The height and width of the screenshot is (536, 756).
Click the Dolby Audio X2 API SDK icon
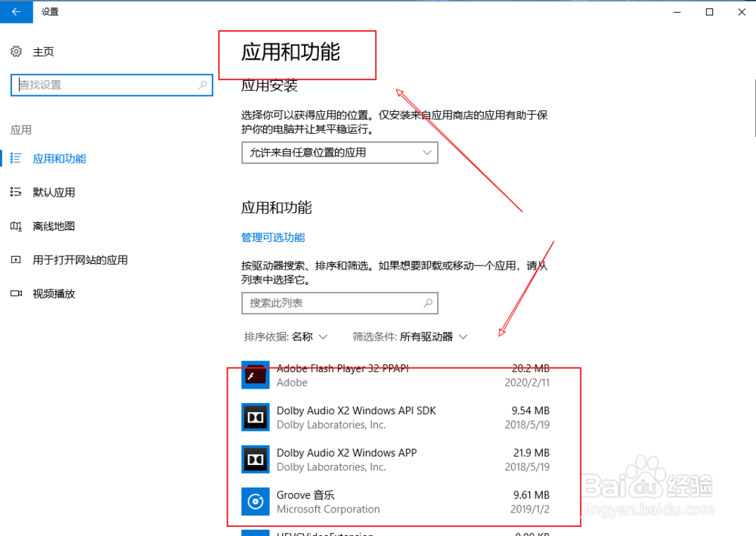click(x=255, y=417)
